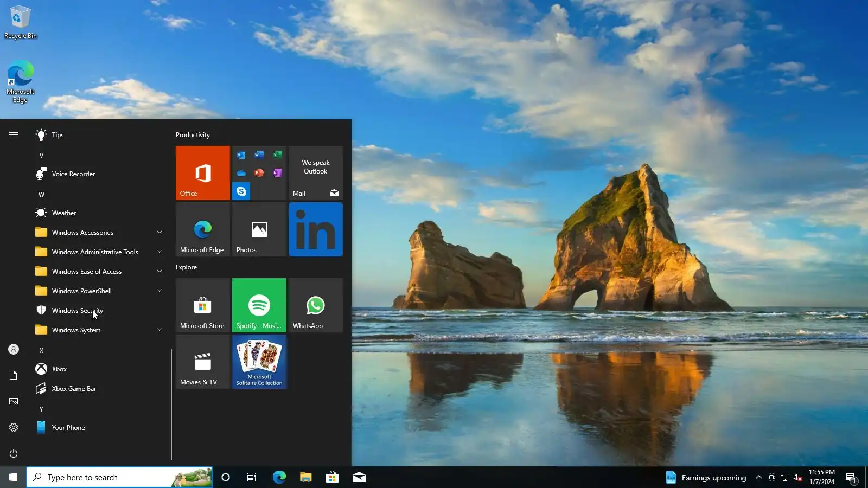Screen dimensions: 868x488
Task: Open the small Excel tile
Action: click(x=277, y=155)
